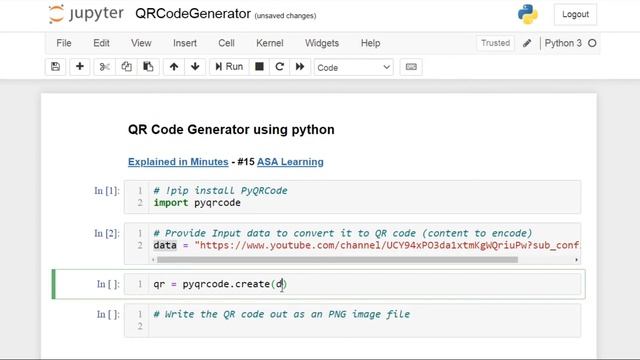Click the In [2]: prompt
This screenshot has width=640, height=360.
coord(107,233)
